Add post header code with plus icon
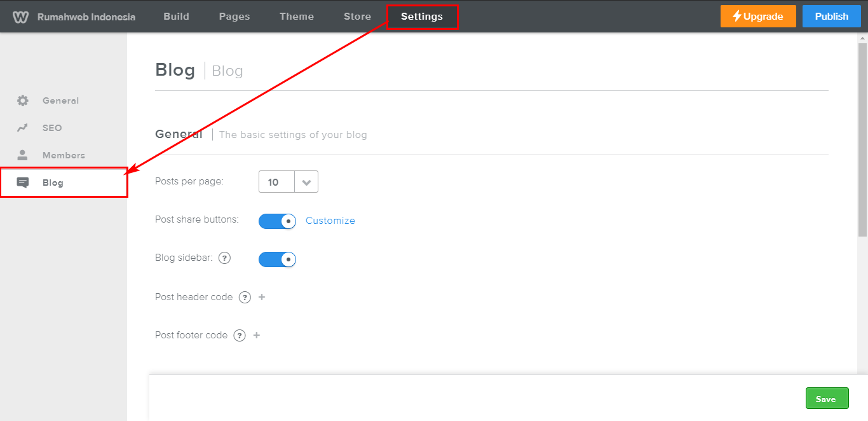868x421 pixels. [x=262, y=297]
